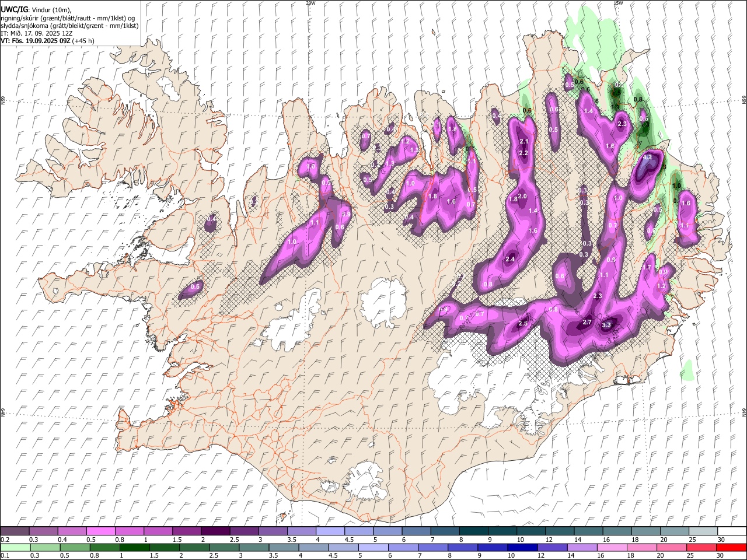Click the 2.0 snowfall value on the map
Viewport: 747px width, 560px height.
click(522, 196)
